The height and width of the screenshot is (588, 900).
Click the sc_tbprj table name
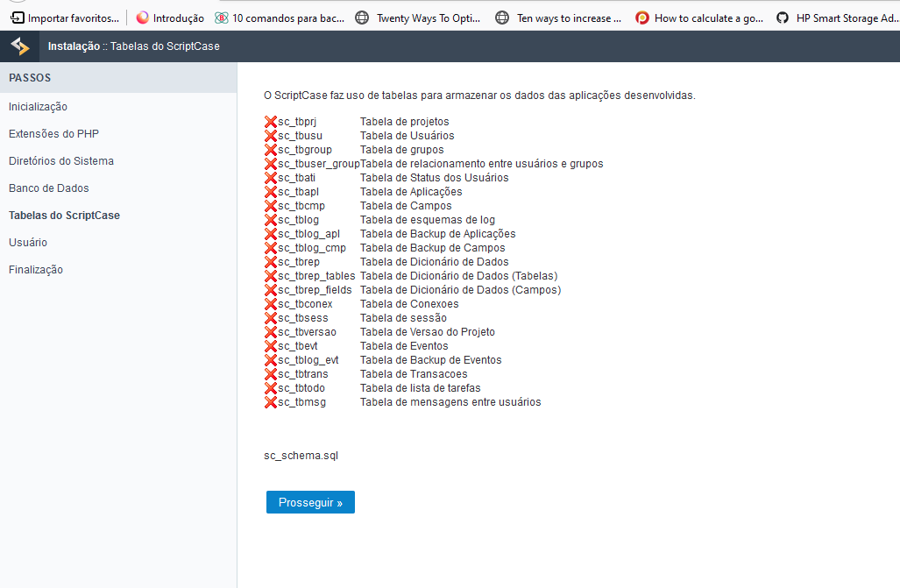pos(297,122)
